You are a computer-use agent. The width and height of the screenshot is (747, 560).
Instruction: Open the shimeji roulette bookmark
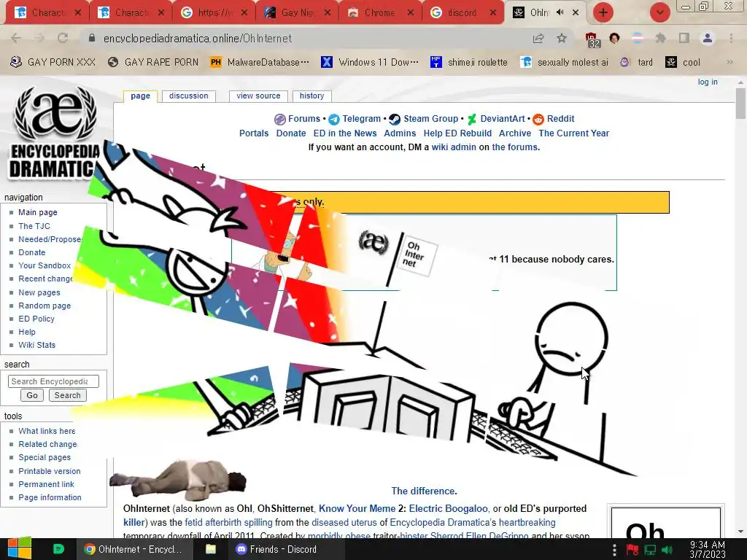click(x=469, y=62)
